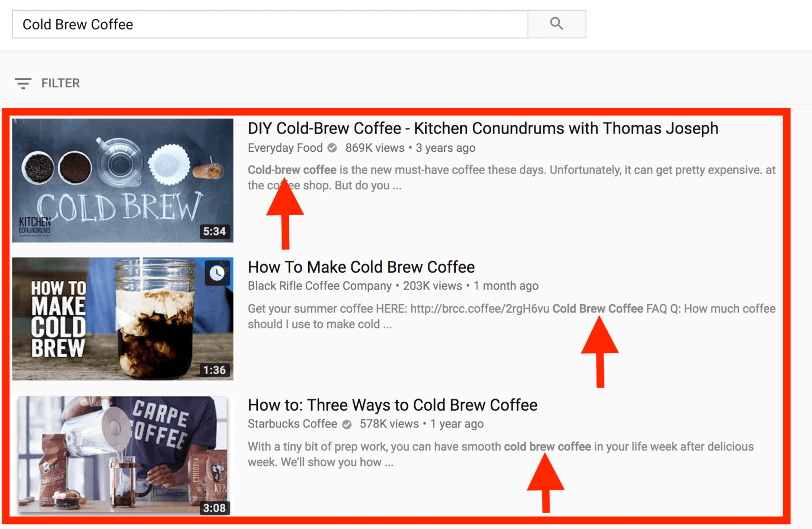Click the search magnifying glass icon
The height and width of the screenshot is (529, 812).
pyautogui.click(x=557, y=23)
